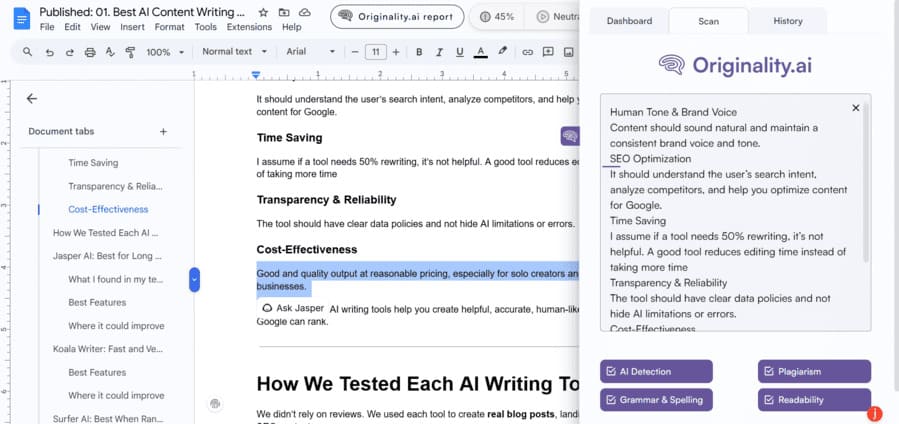The width and height of the screenshot is (899, 424).
Task: Click the document title text
Action: (142, 12)
